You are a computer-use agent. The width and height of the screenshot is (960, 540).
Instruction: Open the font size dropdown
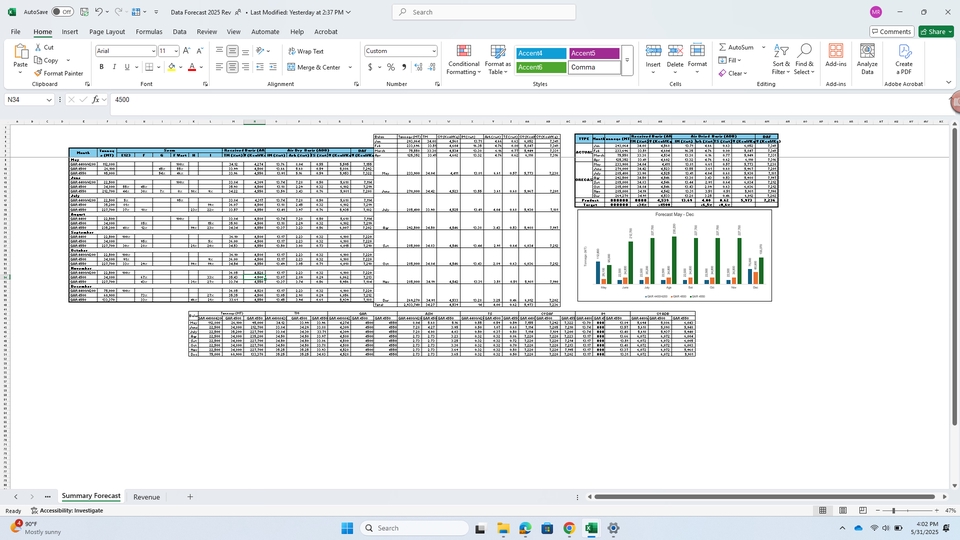[176, 51]
